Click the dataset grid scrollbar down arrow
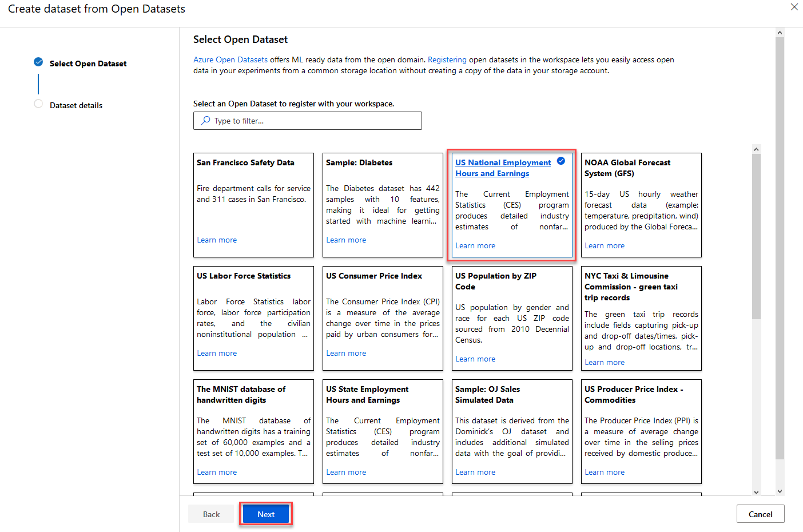 click(756, 491)
